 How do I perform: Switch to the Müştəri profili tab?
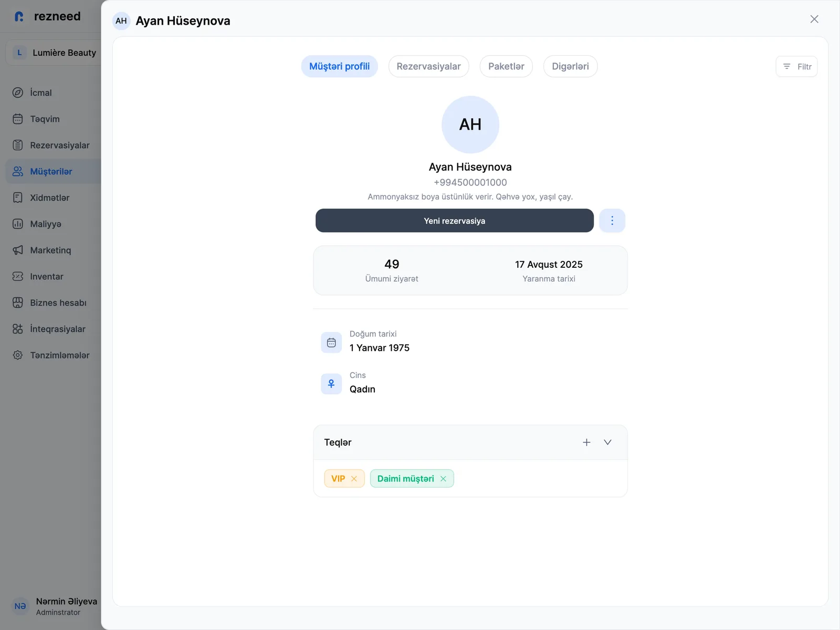coord(339,66)
